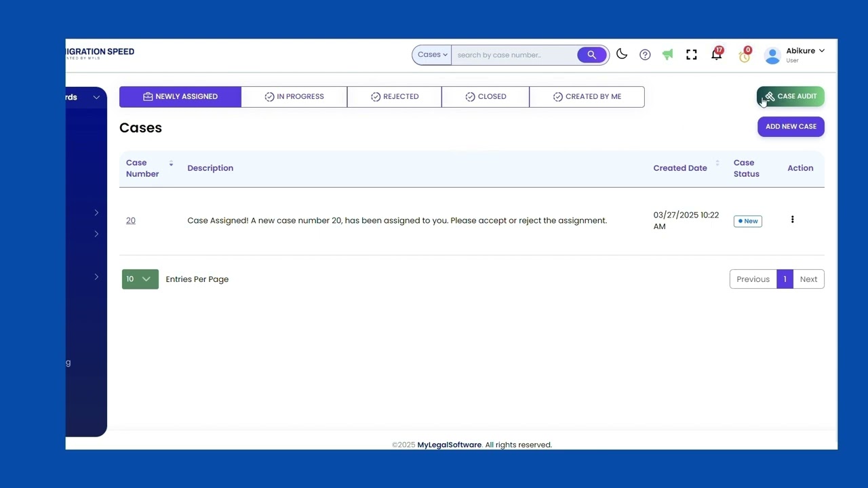Open three-dot action menu for case 20
Viewport: 868px width, 488px height.
(792, 220)
